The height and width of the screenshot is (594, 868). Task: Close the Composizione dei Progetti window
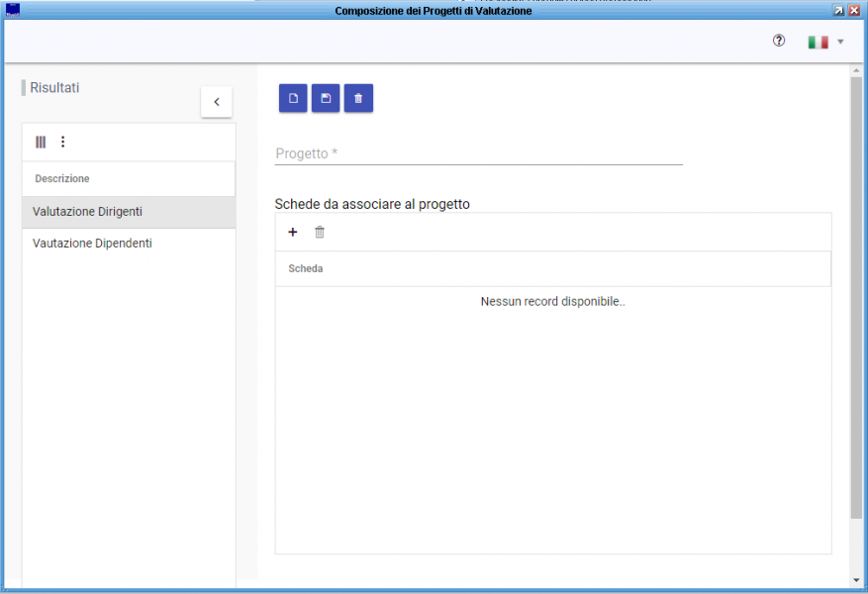click(854, 11)
